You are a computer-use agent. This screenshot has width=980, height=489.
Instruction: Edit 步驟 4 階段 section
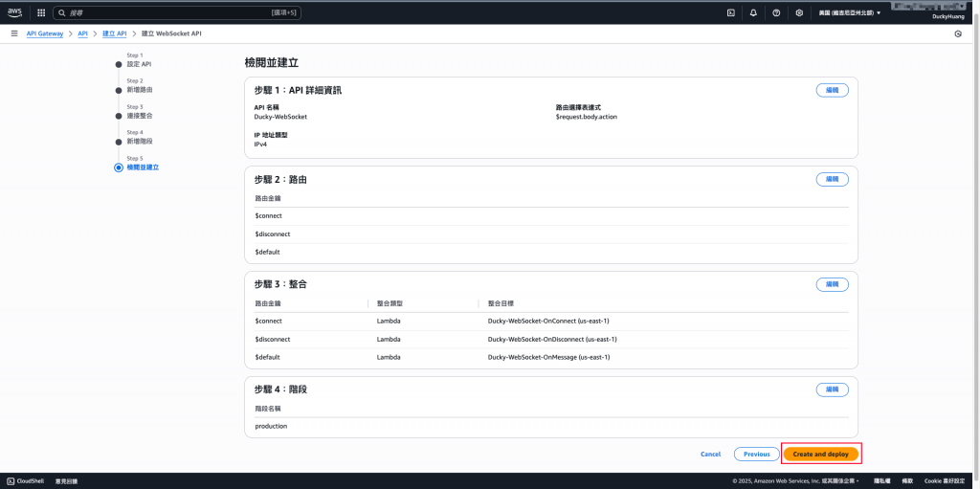coord(832,389)
